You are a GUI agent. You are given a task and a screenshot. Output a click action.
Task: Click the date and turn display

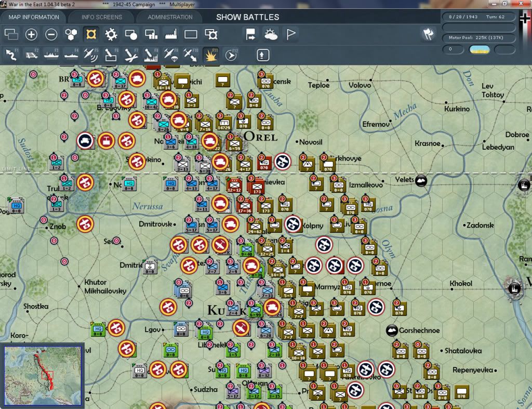[x=478, y=17]
